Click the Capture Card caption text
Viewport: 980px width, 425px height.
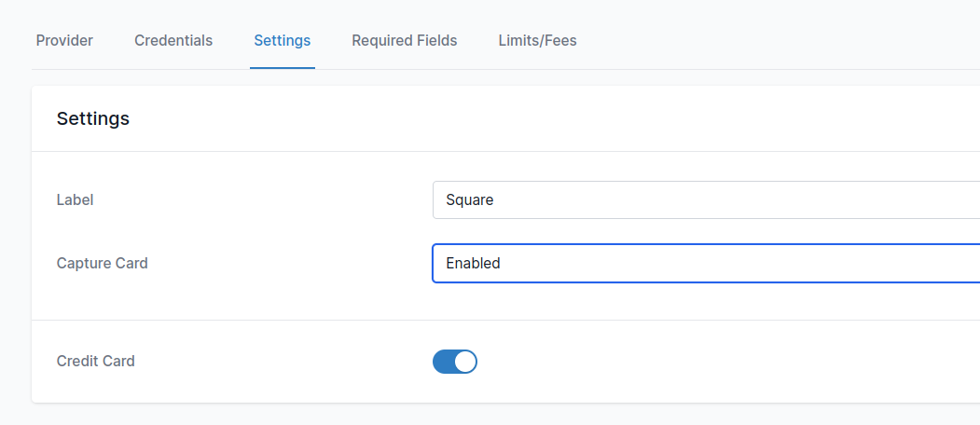coord(102,263)
